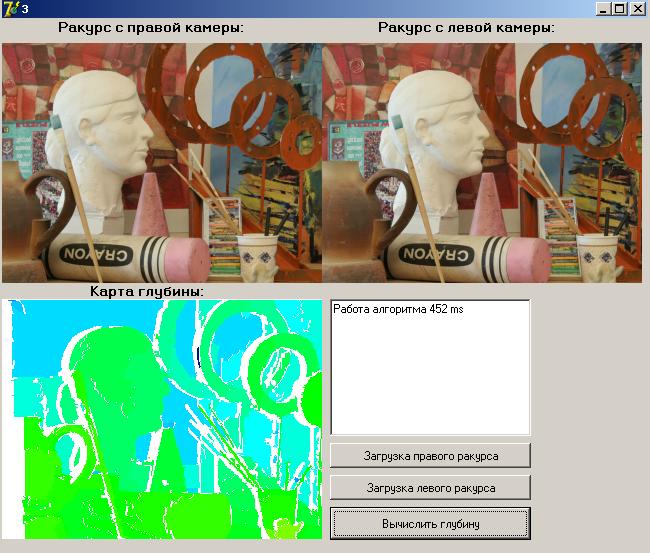Click the 'Загрузка правого ракурса' button
The height and width of the screenshot is (553, 650).
430,456
